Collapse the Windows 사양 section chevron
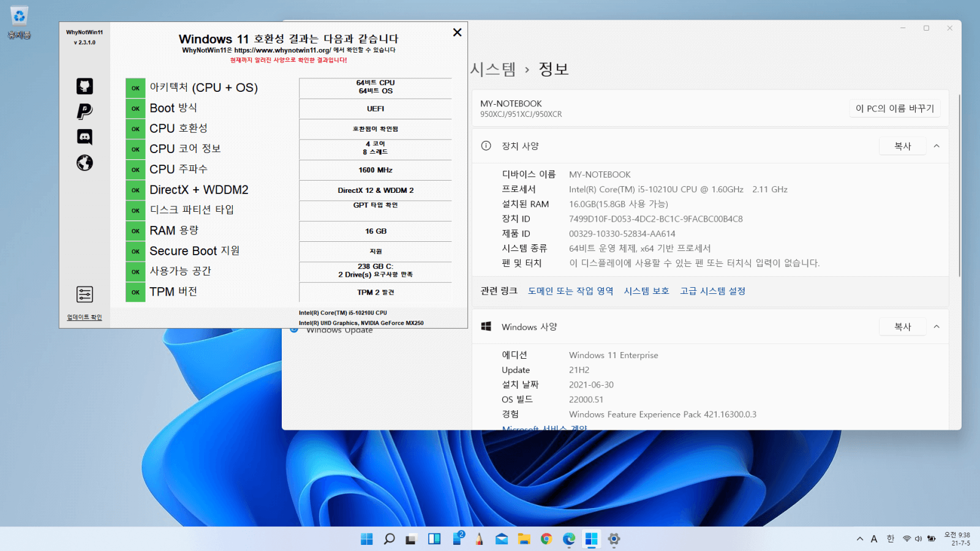980x551 pixels. 937,326
